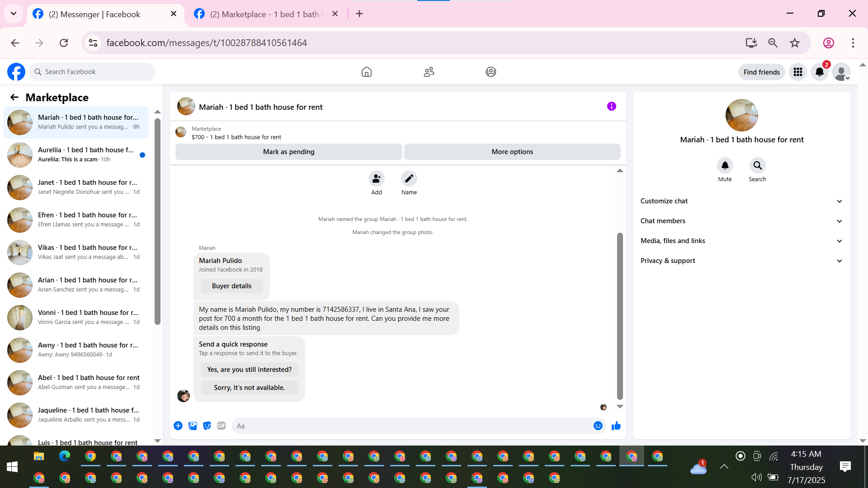Expand the Privacy & support section
868x488 pixels.
click(741, 261)
